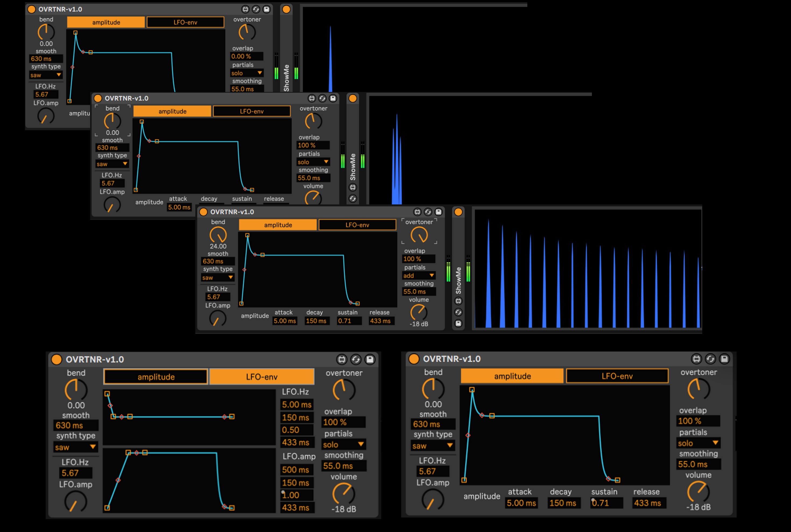Click save disk icon on ShowMe strip beside add-partials device
791x532 pixels.
(458, 323)
